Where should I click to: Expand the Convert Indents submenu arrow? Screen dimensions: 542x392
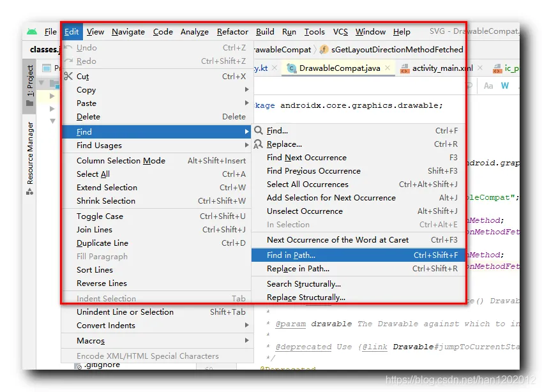tap(246, 325)
